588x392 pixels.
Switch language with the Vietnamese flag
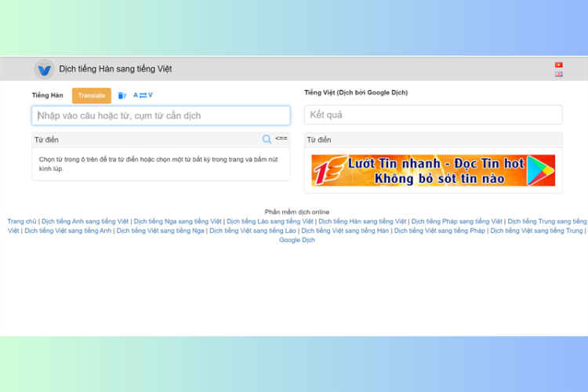pos(559,65)
